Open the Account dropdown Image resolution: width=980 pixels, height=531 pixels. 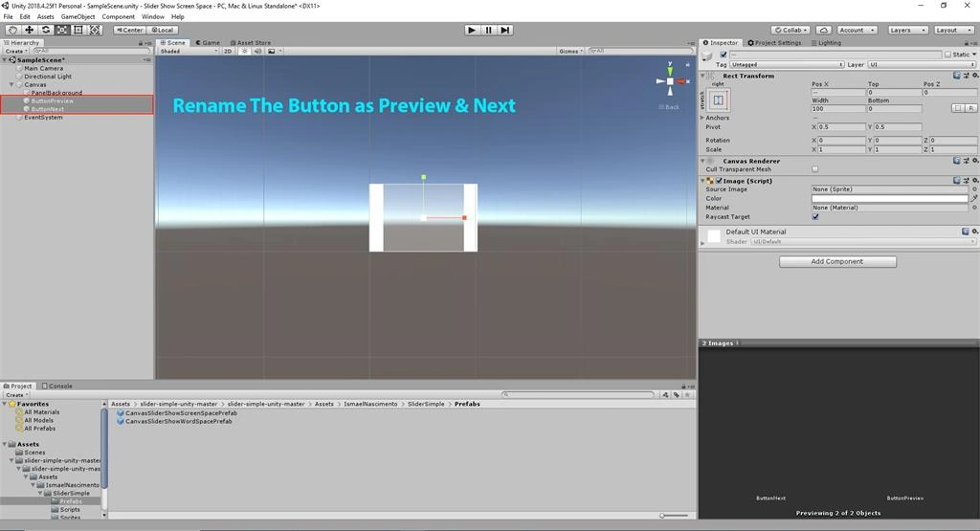tap(857, 30)
